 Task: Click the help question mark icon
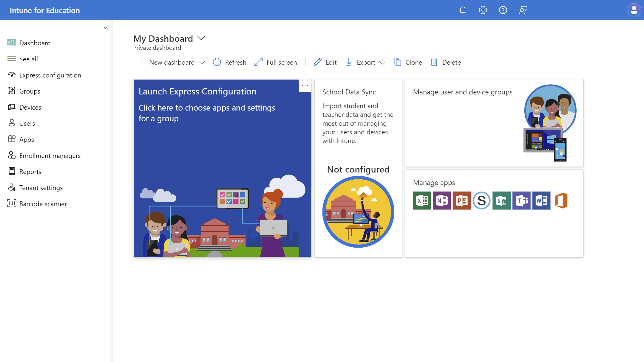[x=503, y=10]
